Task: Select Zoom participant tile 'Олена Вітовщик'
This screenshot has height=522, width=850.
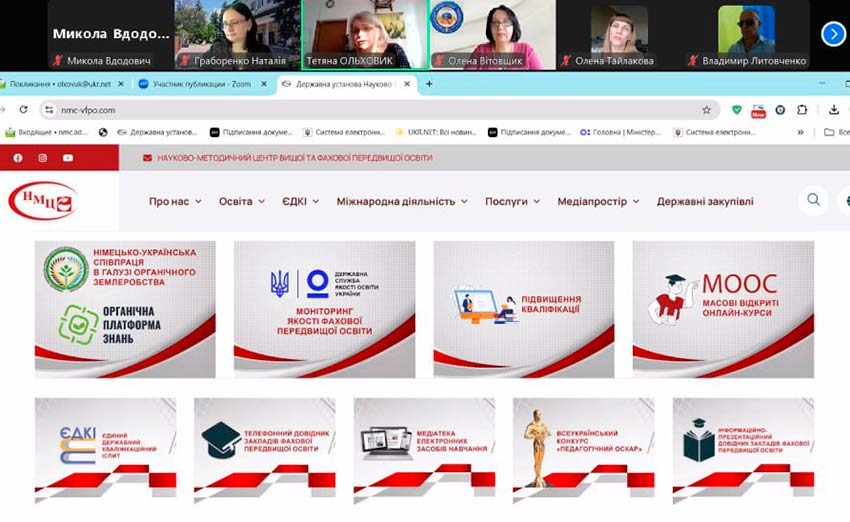Action: click(x=492, y=35)
